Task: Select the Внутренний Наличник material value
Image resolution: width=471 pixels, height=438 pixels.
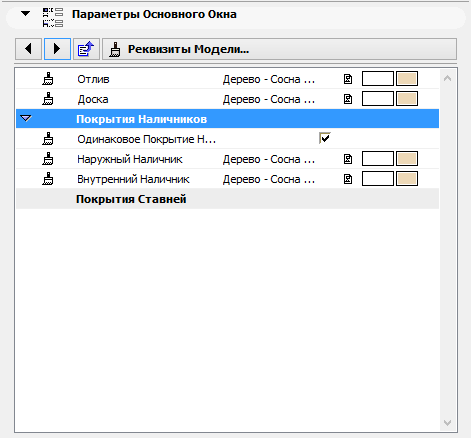Action: click(269, 179)
